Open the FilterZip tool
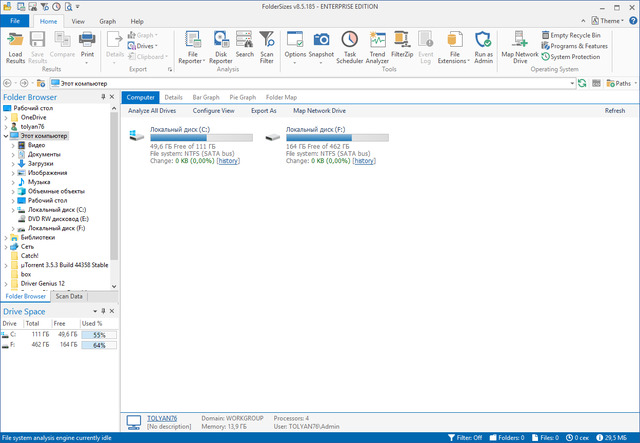The height and width of the screenshot is (443, 640). pyautogui.click(x=402, y=41)
